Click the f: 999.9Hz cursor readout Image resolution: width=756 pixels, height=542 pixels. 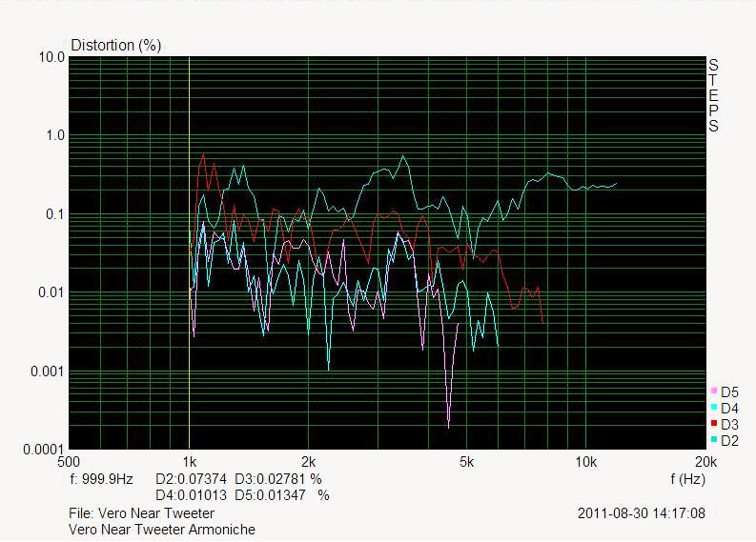click(x=102, y=479)
